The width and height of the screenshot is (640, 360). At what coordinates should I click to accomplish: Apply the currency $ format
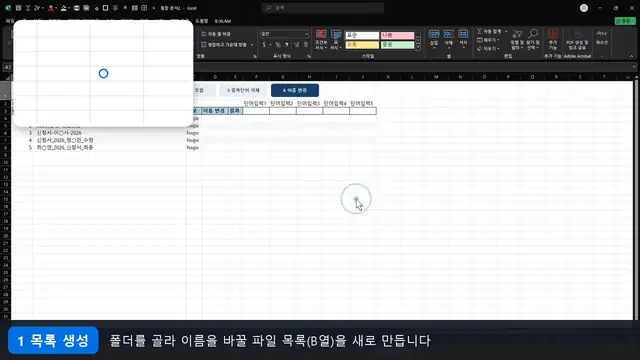tap(264, 44)
